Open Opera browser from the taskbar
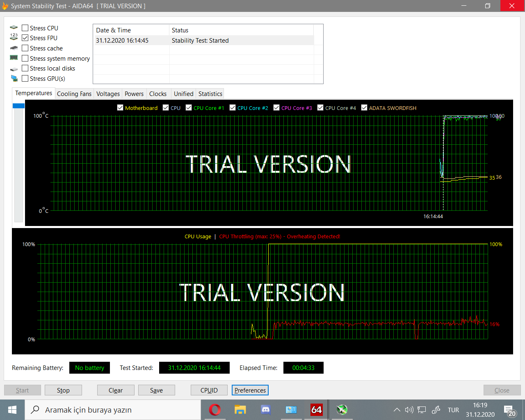525x420 pixels. click(x=215, y=409)
